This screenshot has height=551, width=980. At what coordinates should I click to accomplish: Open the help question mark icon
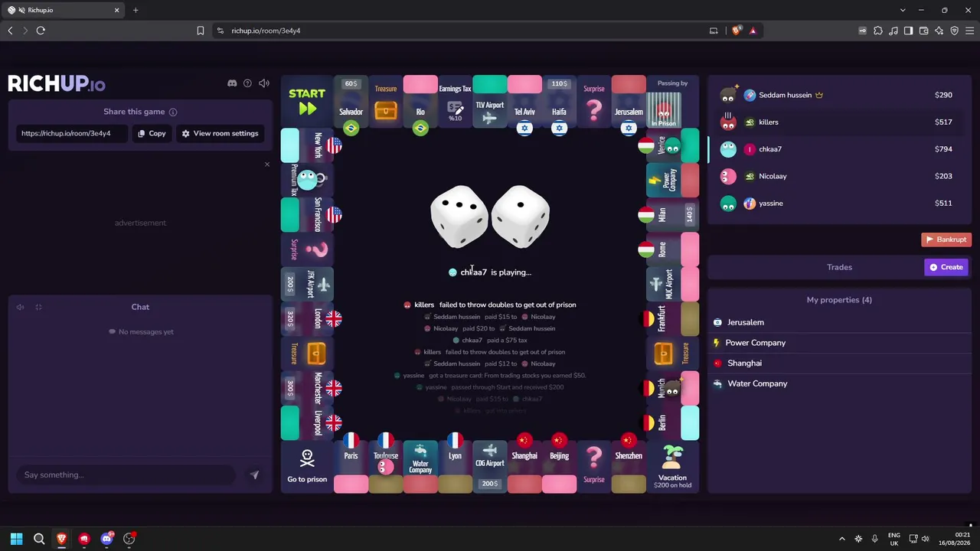coord(247,83)
